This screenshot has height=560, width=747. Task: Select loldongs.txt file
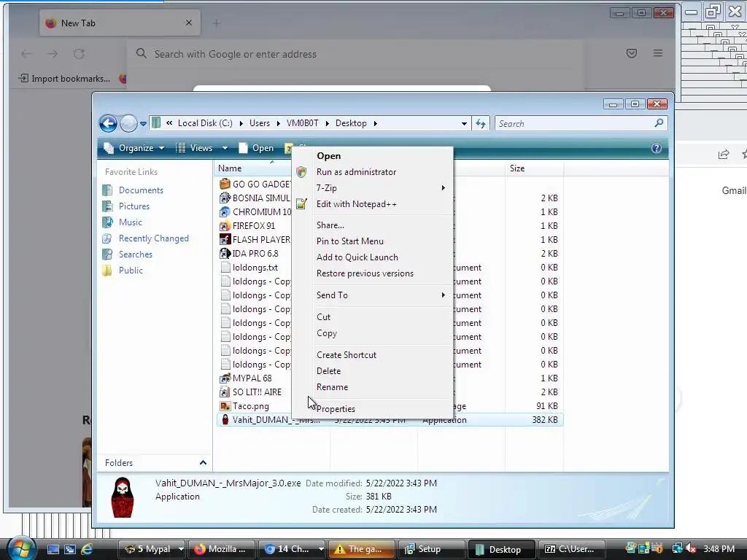[x=255, y=268]
